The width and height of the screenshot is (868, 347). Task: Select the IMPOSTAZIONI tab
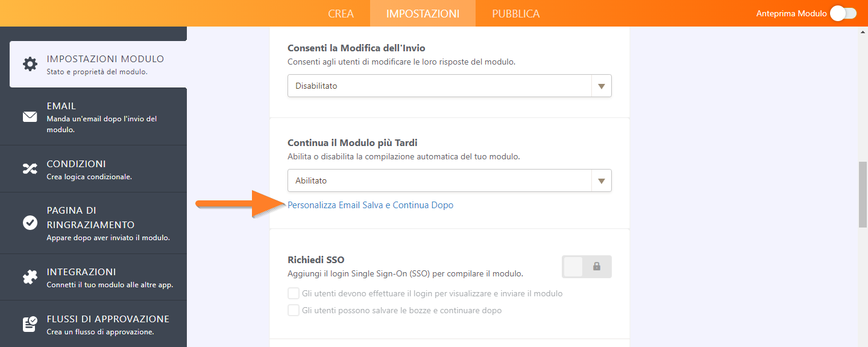(x=423, y=13)
